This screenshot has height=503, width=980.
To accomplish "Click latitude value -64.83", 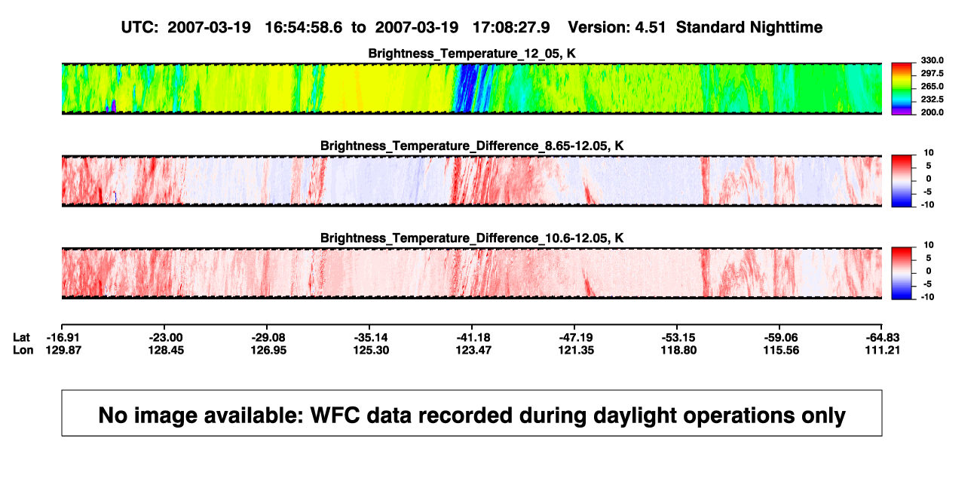I will [883, 337].
